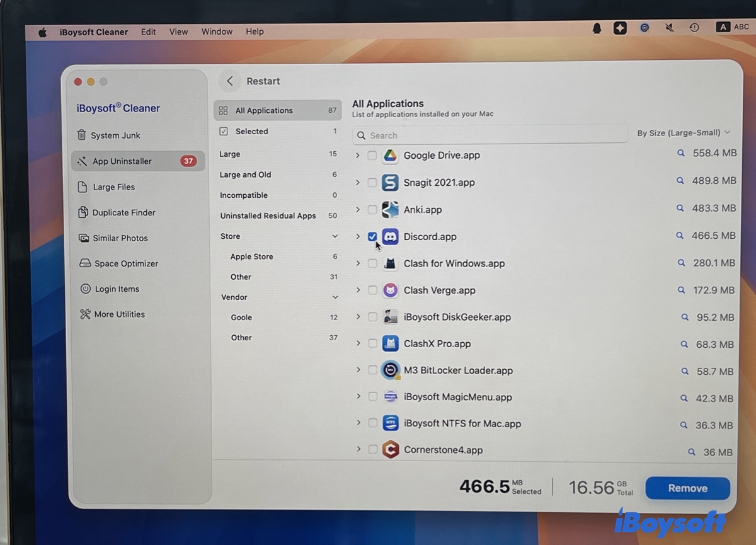Click the Cornerstone4 app icon
The height and width of the screenshot is (545, 756).
pos(391,450)
